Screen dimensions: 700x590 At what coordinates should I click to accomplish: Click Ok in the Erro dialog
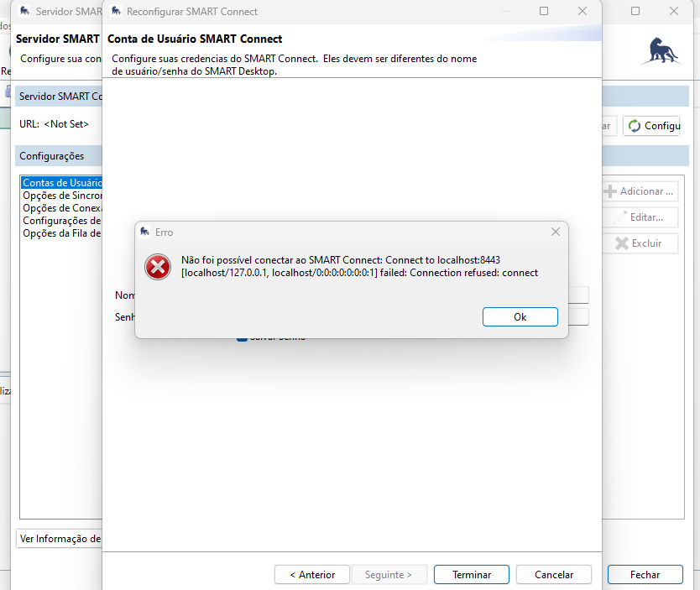pyautogui.click(x=520, y=316)
